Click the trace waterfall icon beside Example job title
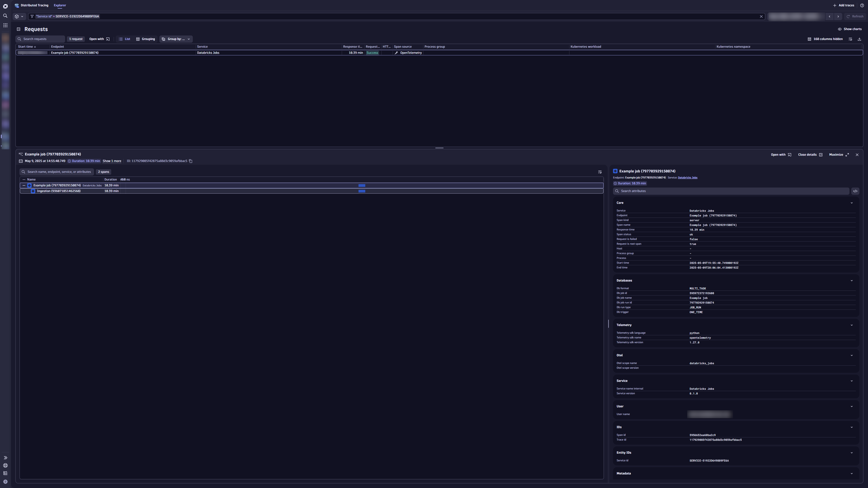Screen dimensions: 868x488 (21, 154)
